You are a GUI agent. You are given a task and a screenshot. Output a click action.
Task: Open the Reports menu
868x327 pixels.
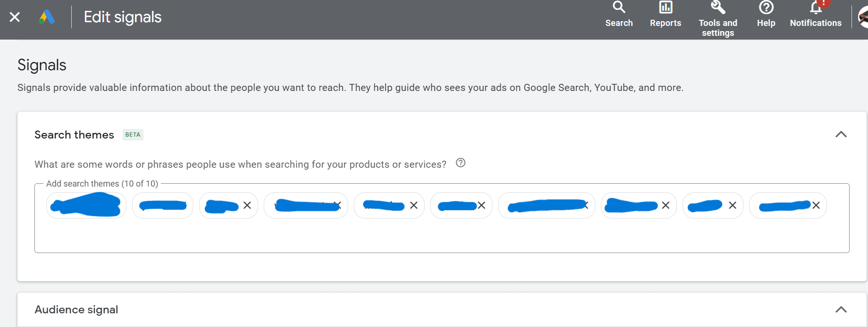tap(665, 15)
